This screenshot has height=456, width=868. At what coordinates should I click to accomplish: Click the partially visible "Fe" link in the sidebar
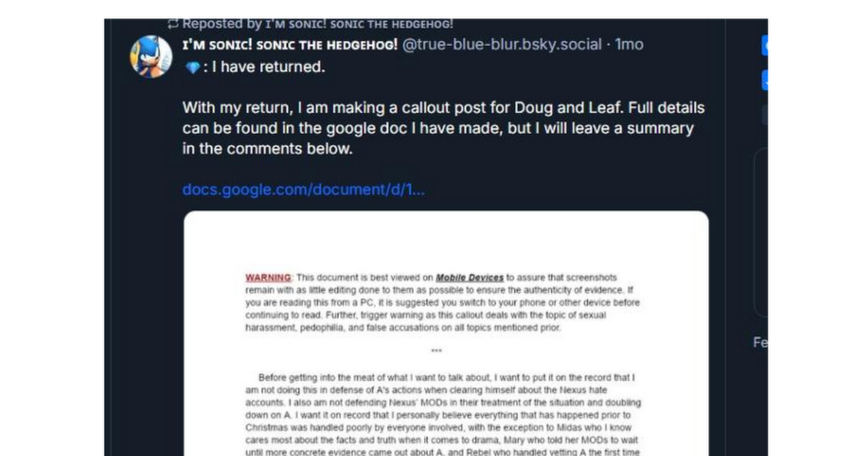tap(760, 342)
